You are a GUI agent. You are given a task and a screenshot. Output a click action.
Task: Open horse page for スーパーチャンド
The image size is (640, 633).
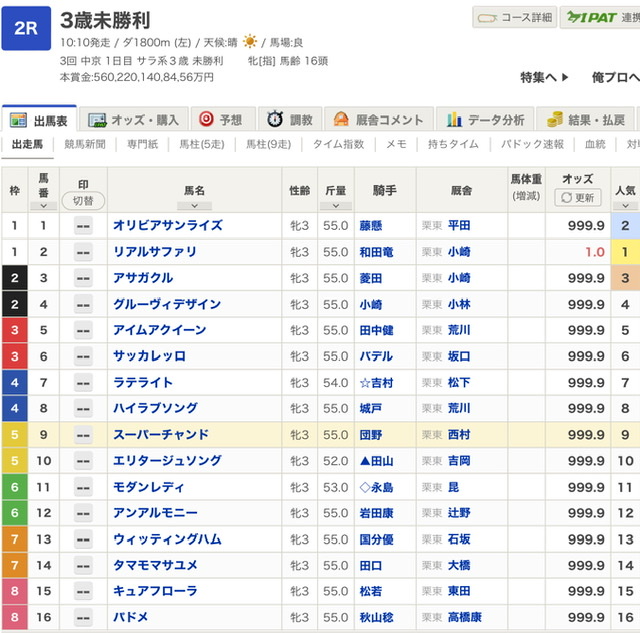[x=161, y=435]
